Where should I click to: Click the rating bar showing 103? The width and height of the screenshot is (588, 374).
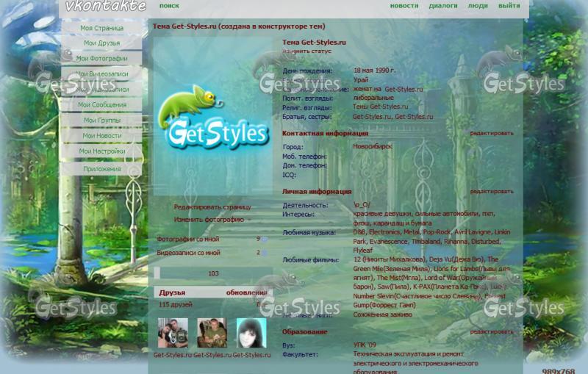(212, 273)
